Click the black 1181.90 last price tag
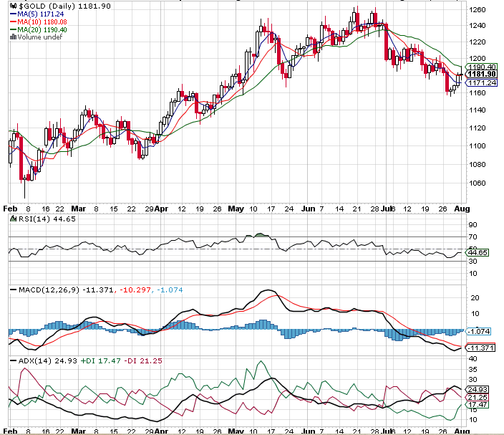 tap(482, 75)
